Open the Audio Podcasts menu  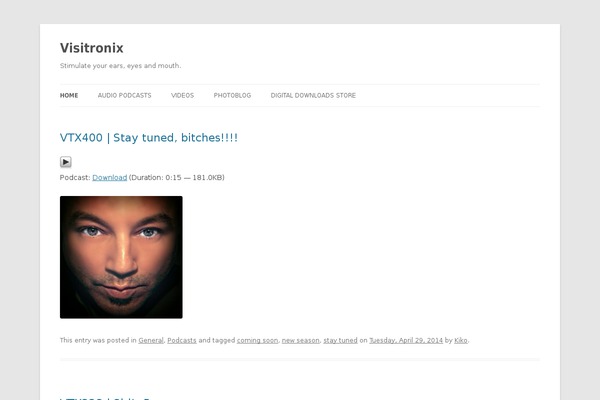click(x=124, y=95)
